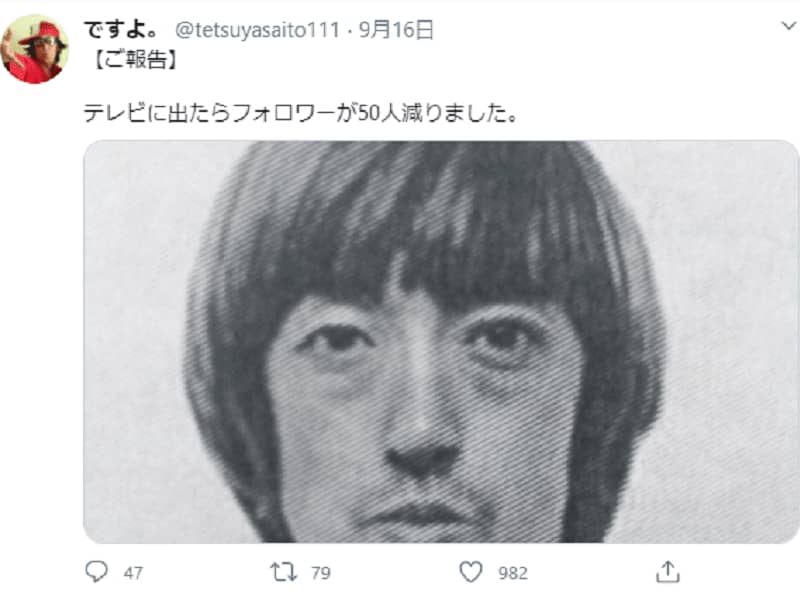Click the reply speech bubble icon
This screenshot has width=800, height=599.
point(96,572)
